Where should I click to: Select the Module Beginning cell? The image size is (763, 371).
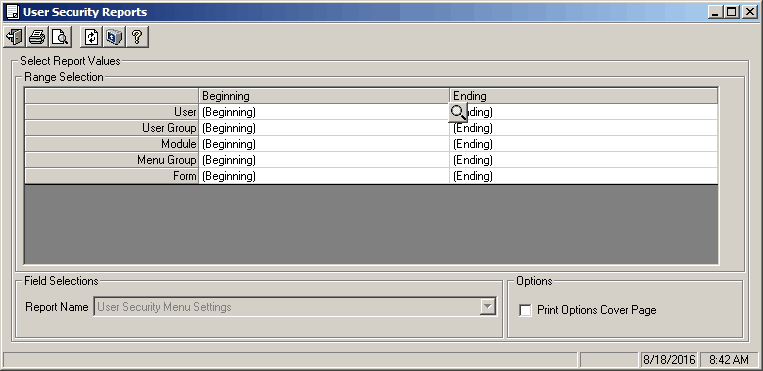(x=324, y=144)
